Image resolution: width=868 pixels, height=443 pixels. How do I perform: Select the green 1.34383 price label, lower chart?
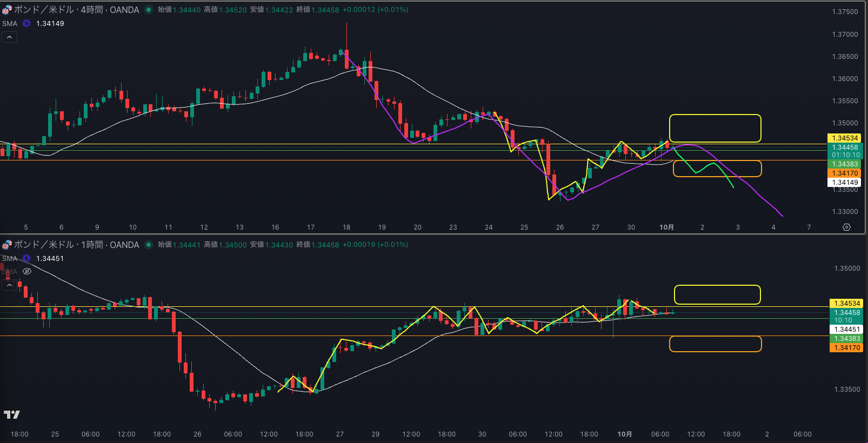846,339
